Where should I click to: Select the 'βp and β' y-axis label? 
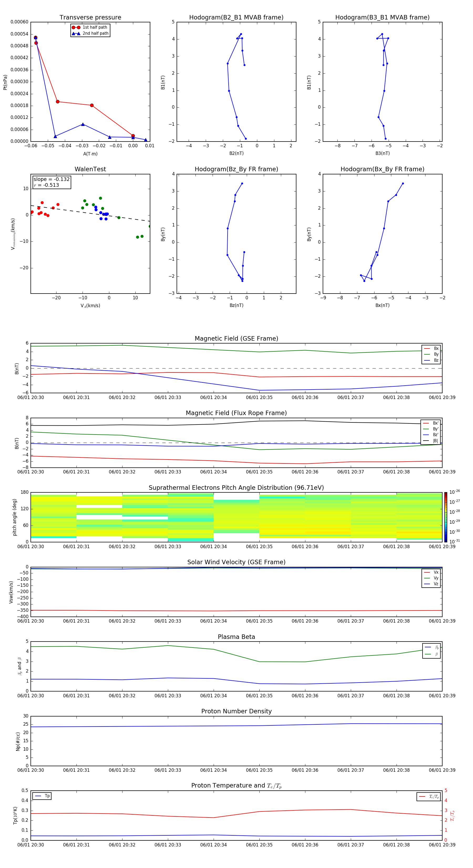(19, 667)
